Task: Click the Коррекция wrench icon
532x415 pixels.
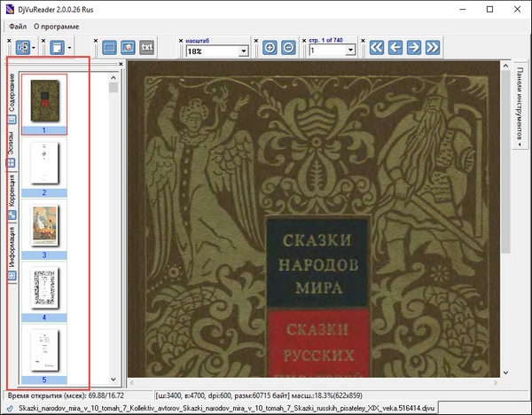Action: [x=12, y=215]
